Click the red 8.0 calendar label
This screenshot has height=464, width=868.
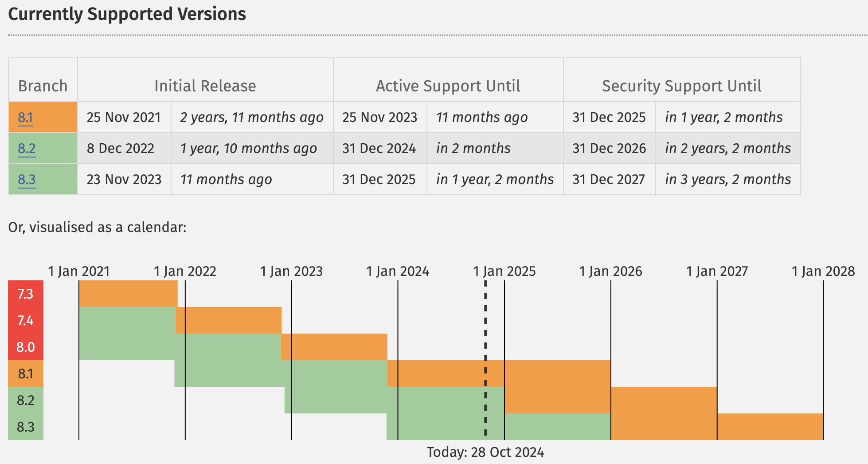[x=26, y=347]
